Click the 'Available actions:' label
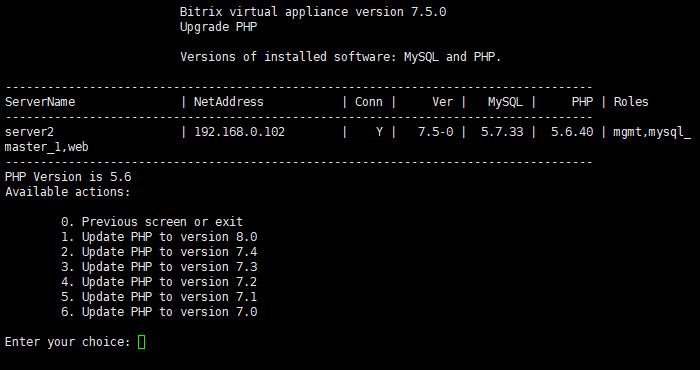This screenshot has height=370, width=700. pos(68,192)
